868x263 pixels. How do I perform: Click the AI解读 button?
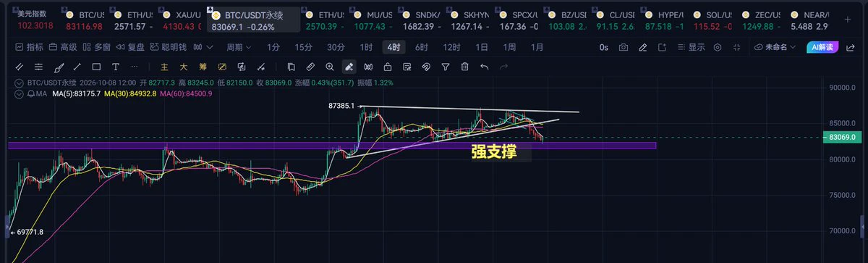(822, 47)
